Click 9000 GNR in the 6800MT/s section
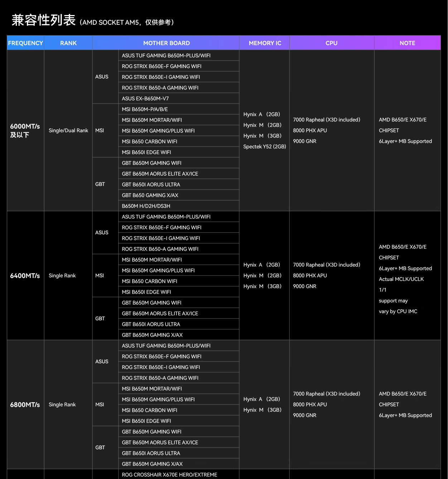The image size is (448, 479). [x=305, y=415]
